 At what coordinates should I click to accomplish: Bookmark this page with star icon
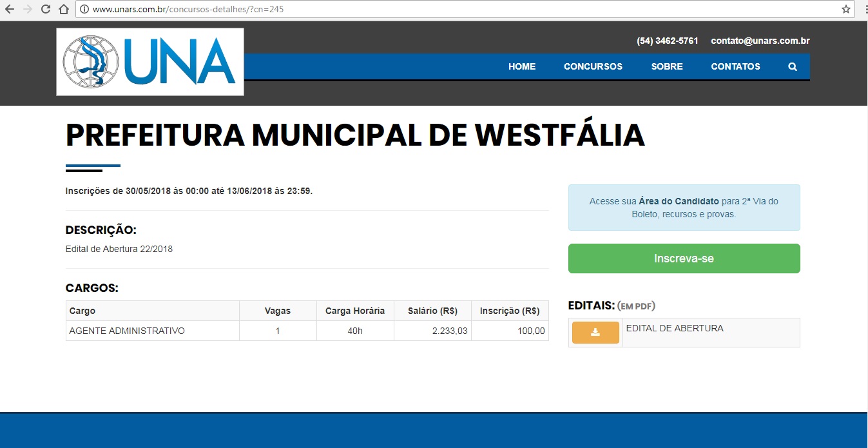pyautogui.click(x=846, y=10)
